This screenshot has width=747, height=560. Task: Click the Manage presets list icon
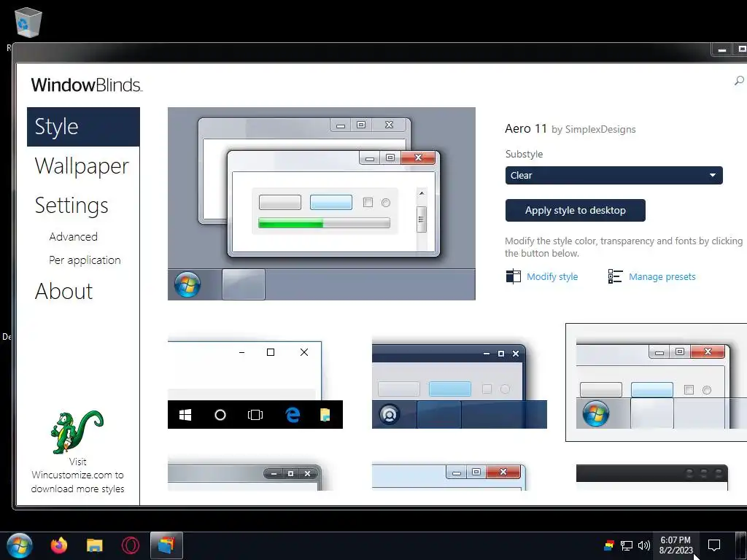coord(615,276)
